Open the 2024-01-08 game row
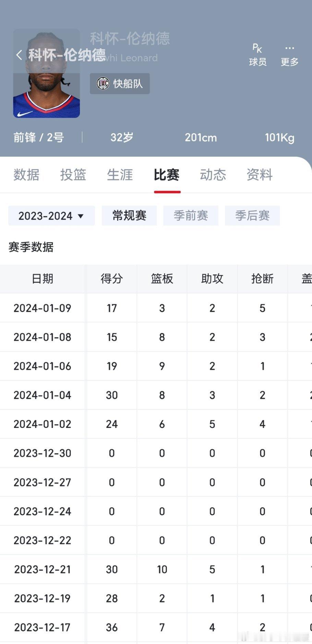This screenshot has width=312, height=644. 156,337
